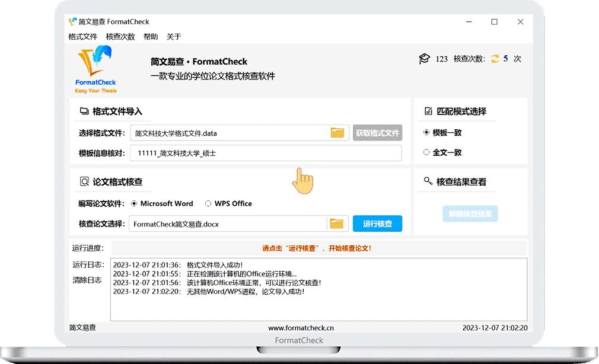Open the 核查次数 menu

(x=120, y=37)
